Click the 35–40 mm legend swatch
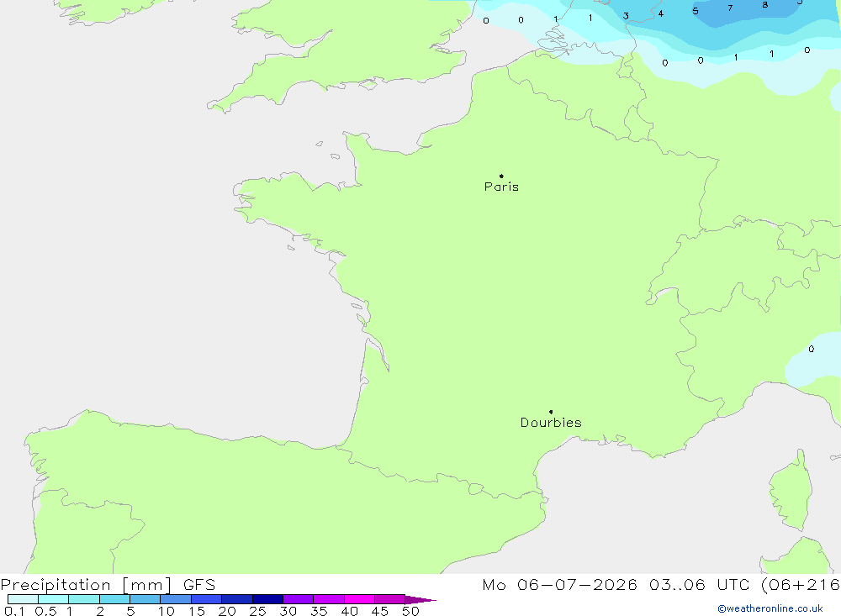 click(329, 599)
